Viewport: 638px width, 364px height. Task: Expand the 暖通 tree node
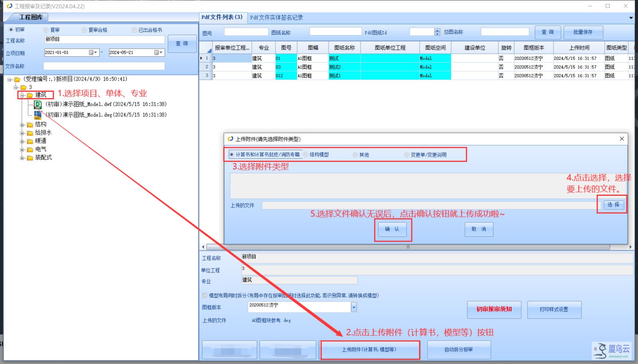tap(22, 142)
